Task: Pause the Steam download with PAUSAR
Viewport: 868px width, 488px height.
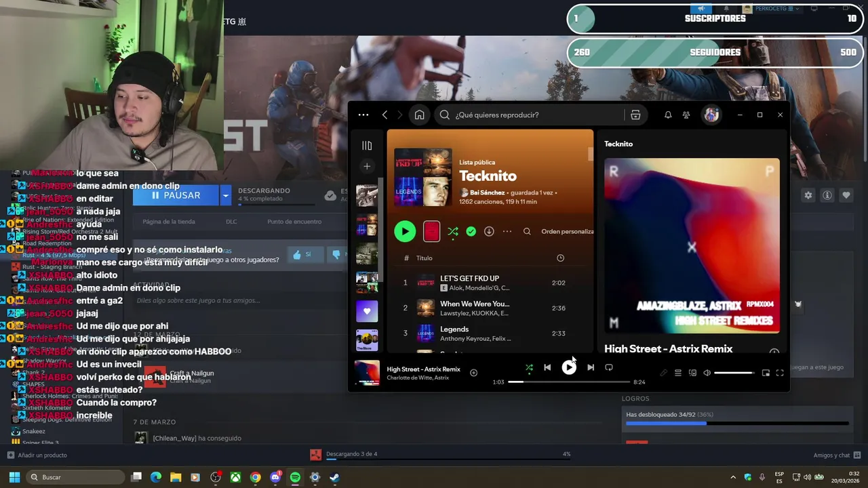Action: (x=176, y=195)
